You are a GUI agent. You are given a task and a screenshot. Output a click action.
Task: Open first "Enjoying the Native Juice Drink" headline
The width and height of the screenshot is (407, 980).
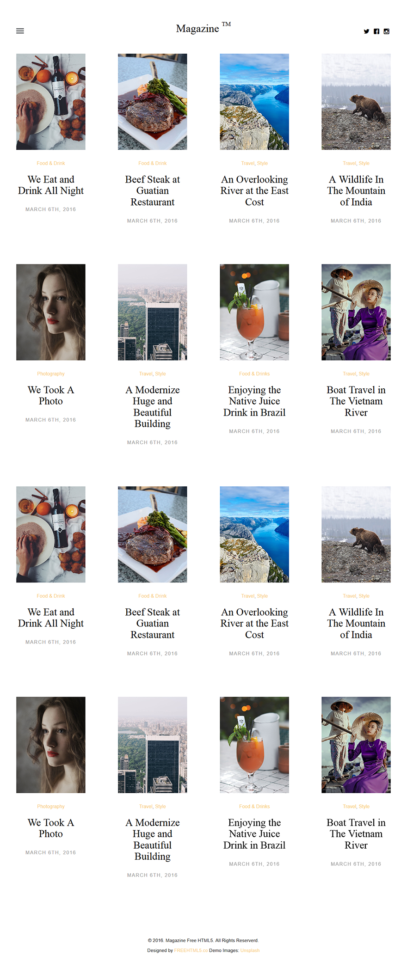click(254, 401)
